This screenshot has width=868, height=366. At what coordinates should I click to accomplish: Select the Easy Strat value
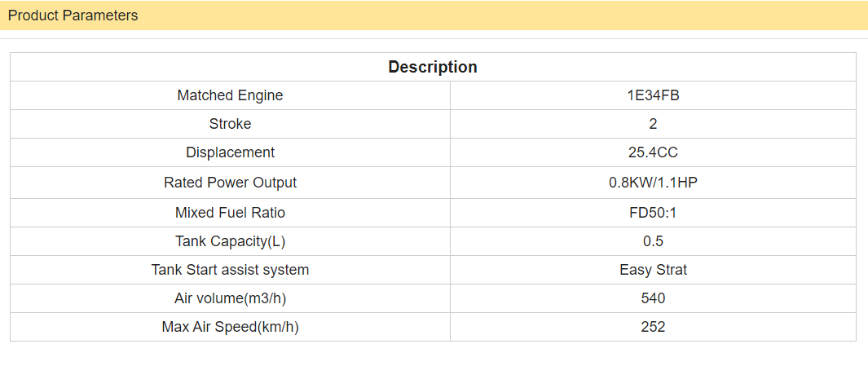(x=653, y=270)
